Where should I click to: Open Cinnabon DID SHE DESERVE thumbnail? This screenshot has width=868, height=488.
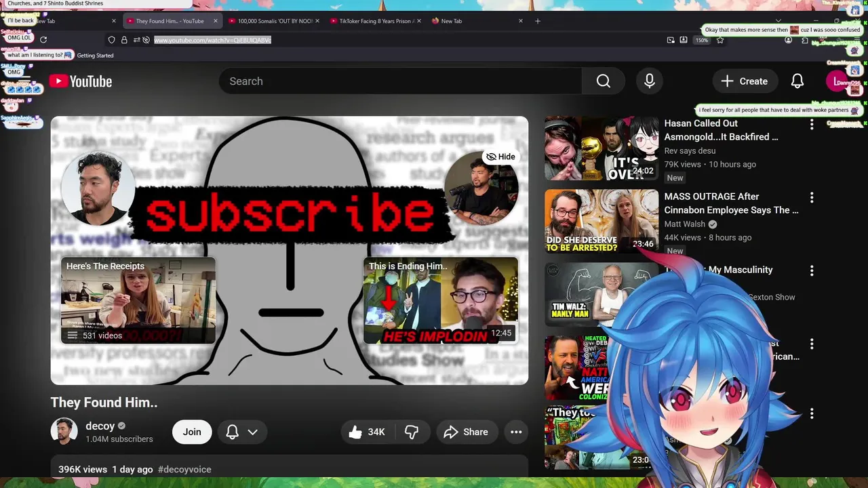(x=601, y=222)
